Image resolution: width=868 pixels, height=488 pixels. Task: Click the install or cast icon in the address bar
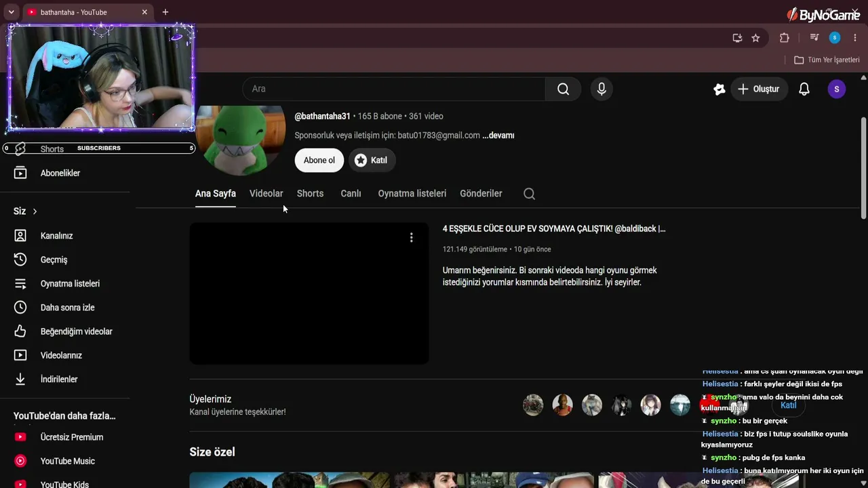[x=737, y=38]
